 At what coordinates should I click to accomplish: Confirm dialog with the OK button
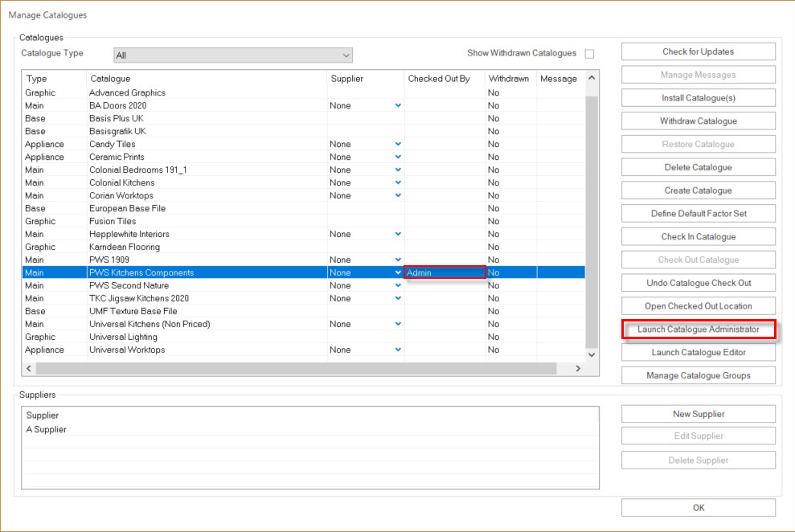click(699, 508)
